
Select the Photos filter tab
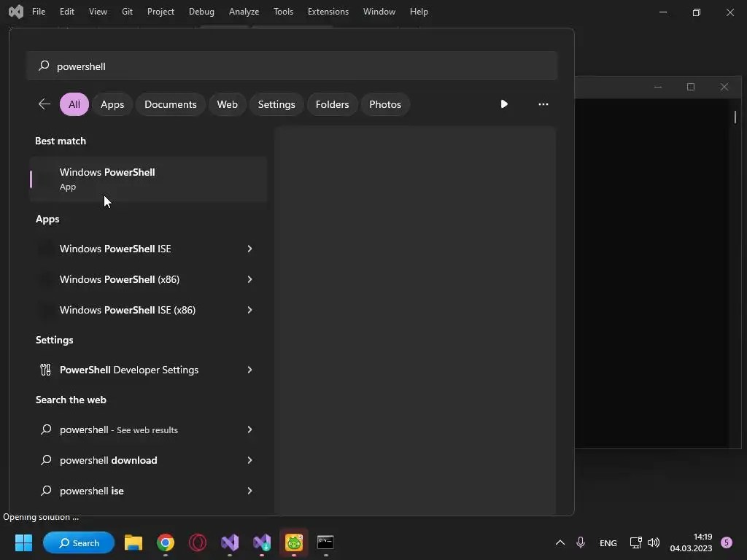385,104
